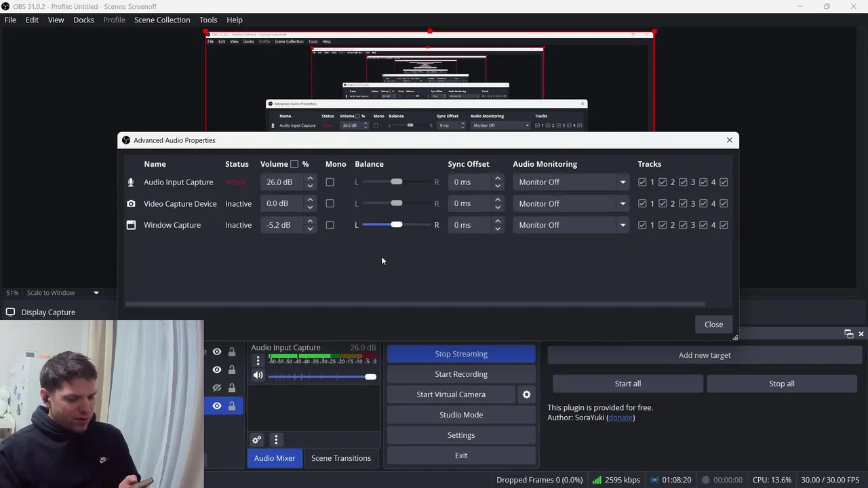
Task: Open the Audio Monitoring dropdown for Window Capture
Action: click(571, 225)
